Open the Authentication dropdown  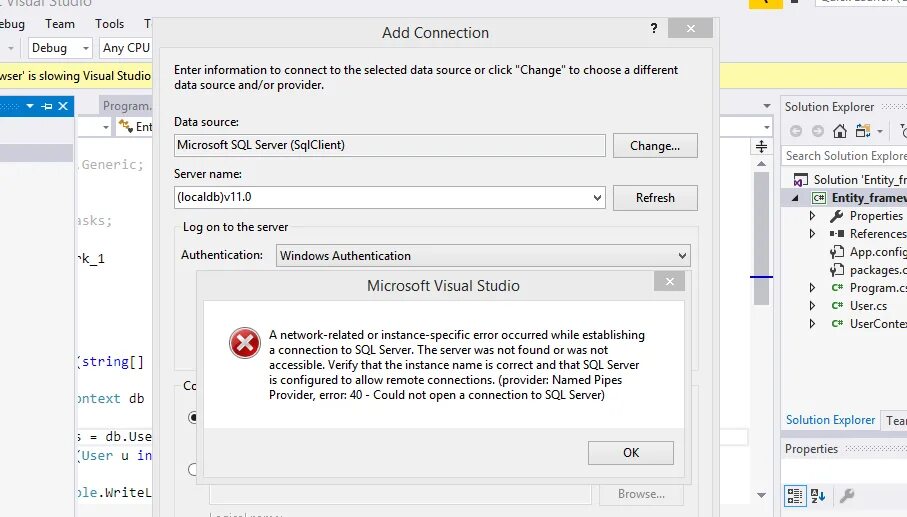pos(682,256)
